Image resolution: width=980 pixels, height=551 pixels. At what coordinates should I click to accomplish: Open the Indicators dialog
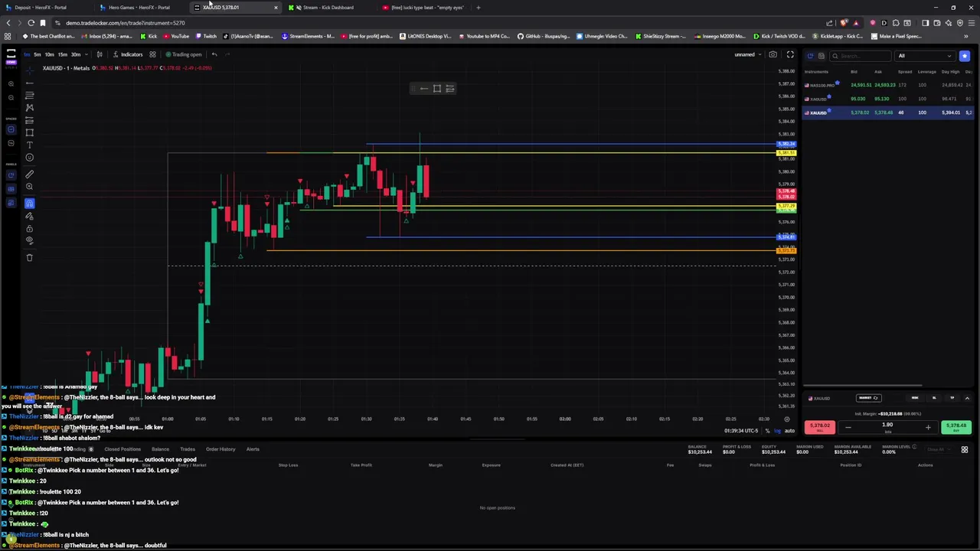tap(128, 54)
